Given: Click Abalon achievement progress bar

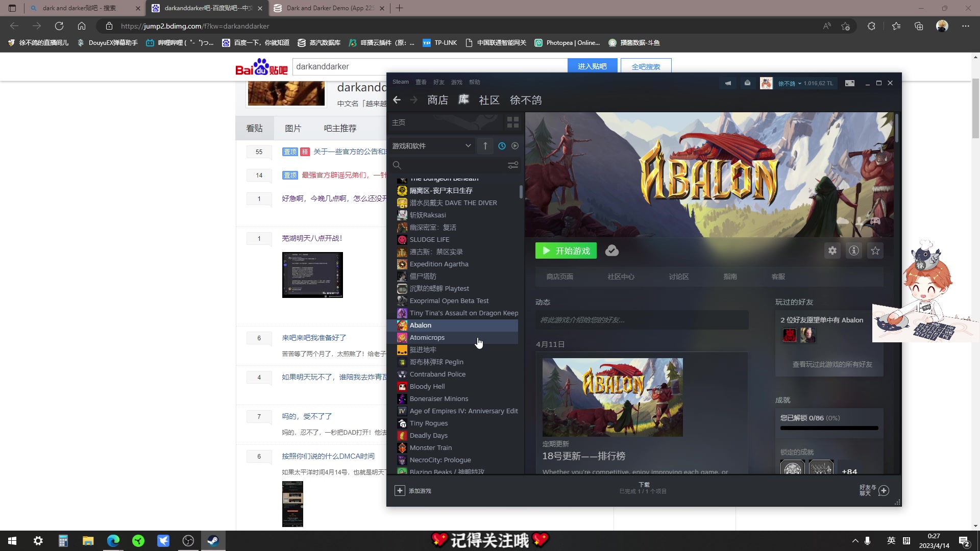Looking at the screenshot, I should (x=829, y=428).
